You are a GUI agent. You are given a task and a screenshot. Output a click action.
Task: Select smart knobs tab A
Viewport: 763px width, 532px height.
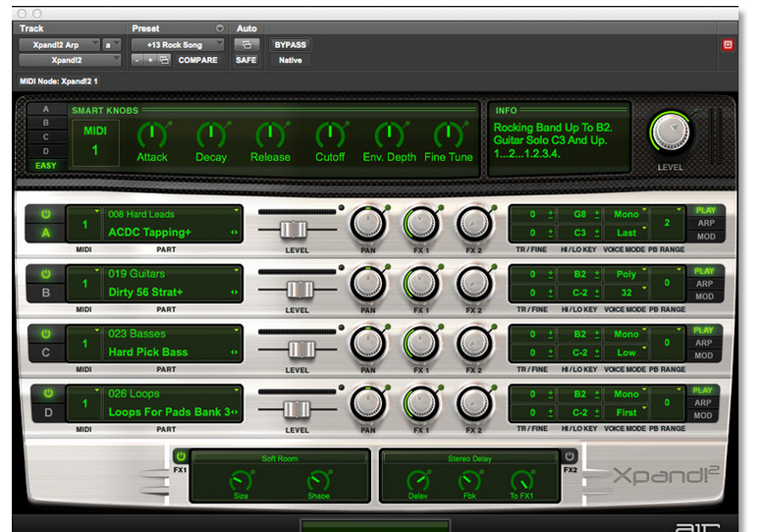click(x=46, y=109)
